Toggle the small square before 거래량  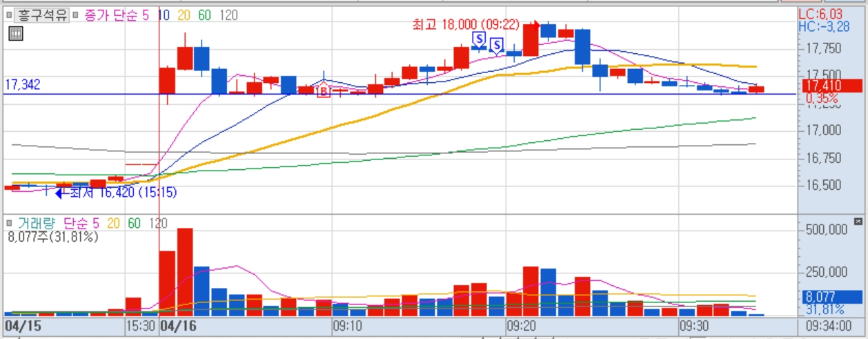[x=9, y=223]
